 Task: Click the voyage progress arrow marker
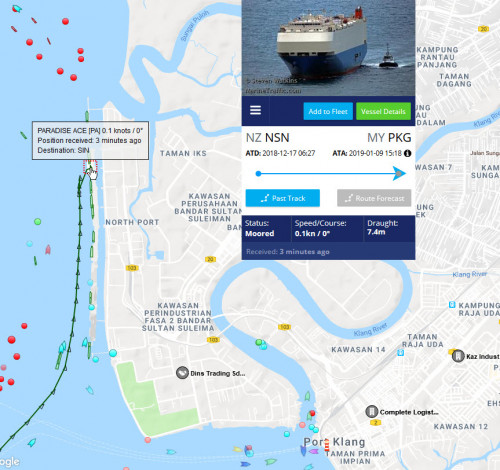(399, 173)
